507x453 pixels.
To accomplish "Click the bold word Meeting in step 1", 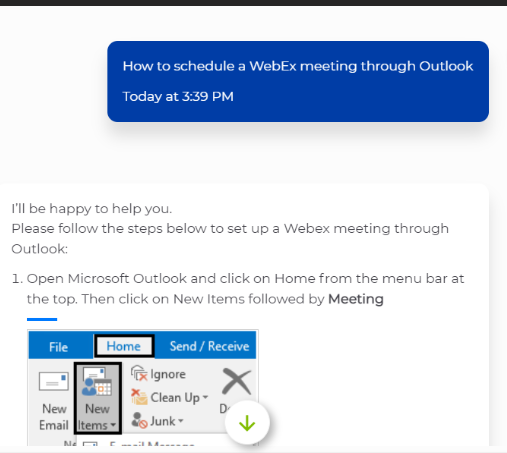I will tap(356, 299).
